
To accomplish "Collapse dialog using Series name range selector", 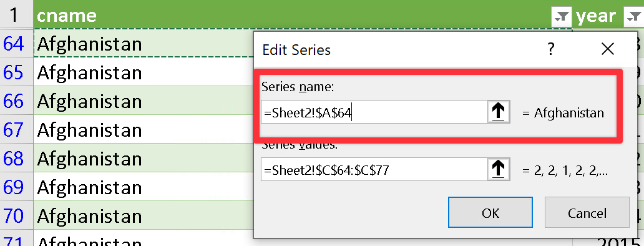I will pyautogui.click(x=499, y=112).
